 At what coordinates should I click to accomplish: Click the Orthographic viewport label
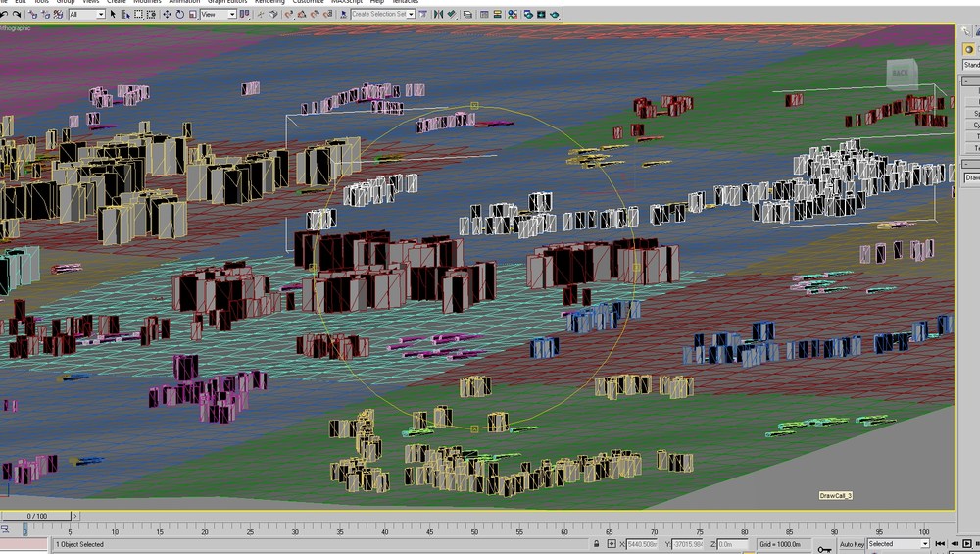pos(15,28)
